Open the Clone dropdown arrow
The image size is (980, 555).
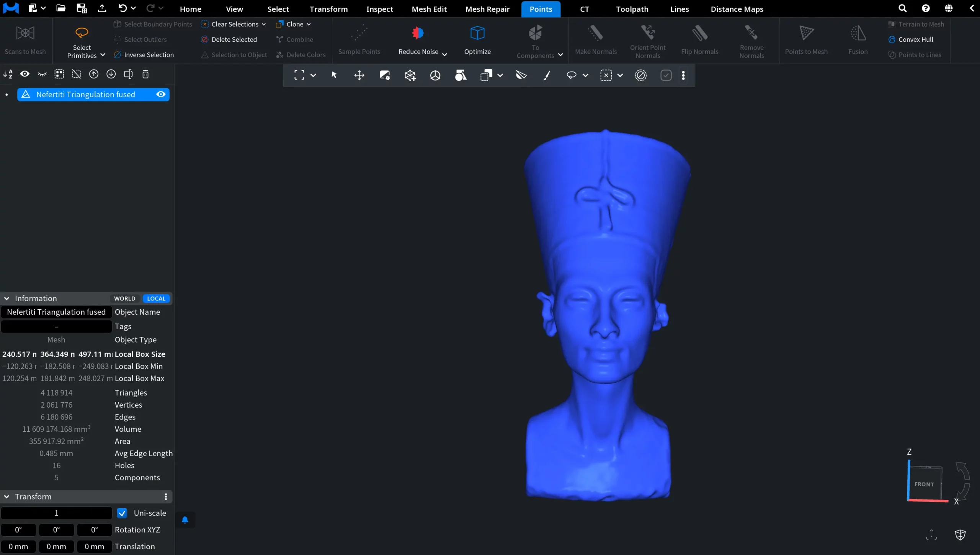tap(309, 24)
